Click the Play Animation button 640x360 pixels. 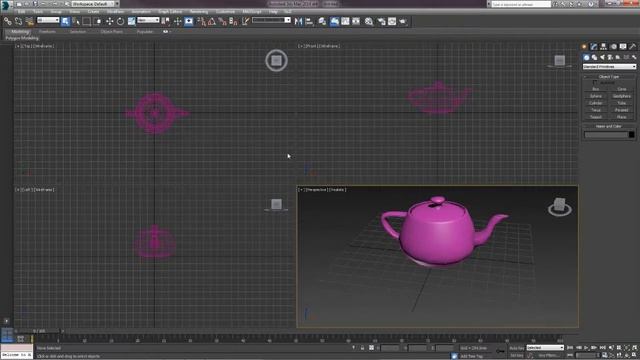point(586,348)
